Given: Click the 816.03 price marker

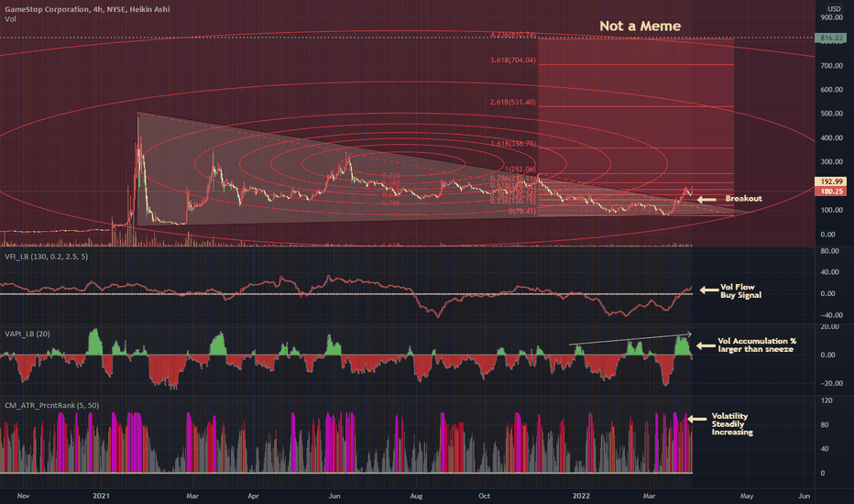Looking at the screenshot, I should coord(830,38).
